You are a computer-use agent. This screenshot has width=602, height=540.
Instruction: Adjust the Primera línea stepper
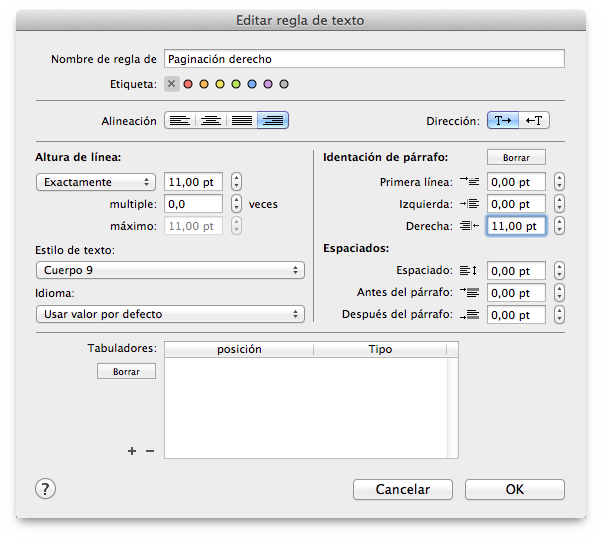[559, 182]
